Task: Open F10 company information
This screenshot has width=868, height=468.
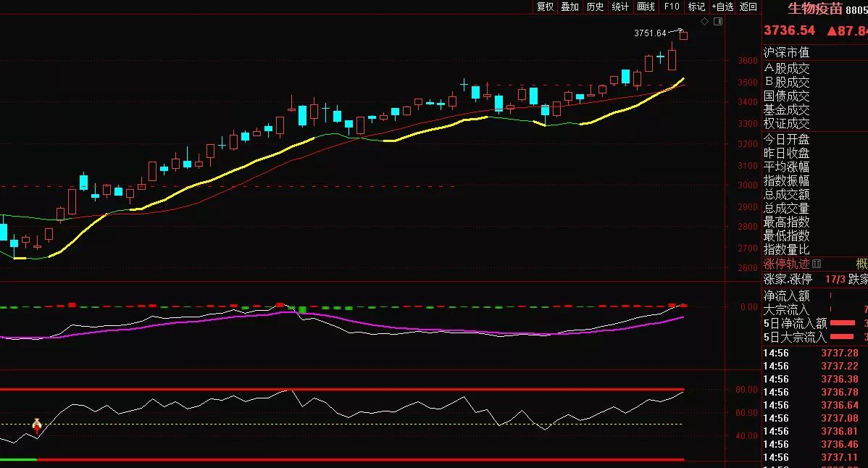Action: (x=672, y=7)
